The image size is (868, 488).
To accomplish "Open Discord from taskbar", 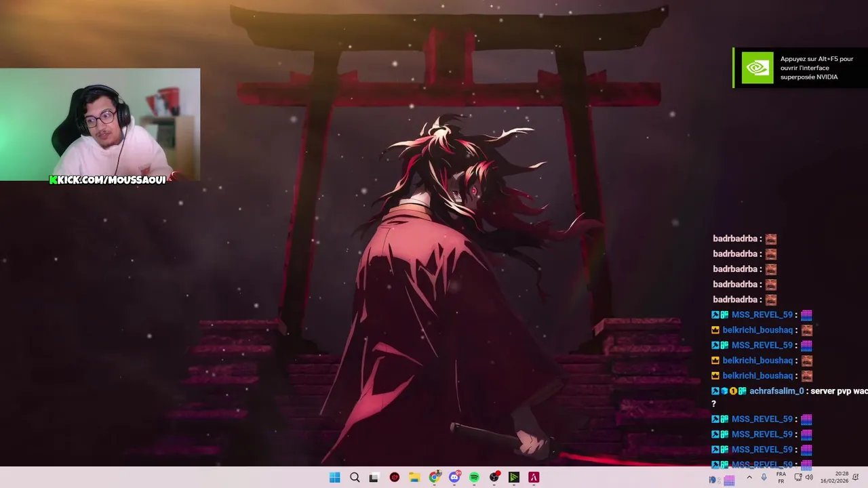I will pyautogui.click(x=454, y=478).
